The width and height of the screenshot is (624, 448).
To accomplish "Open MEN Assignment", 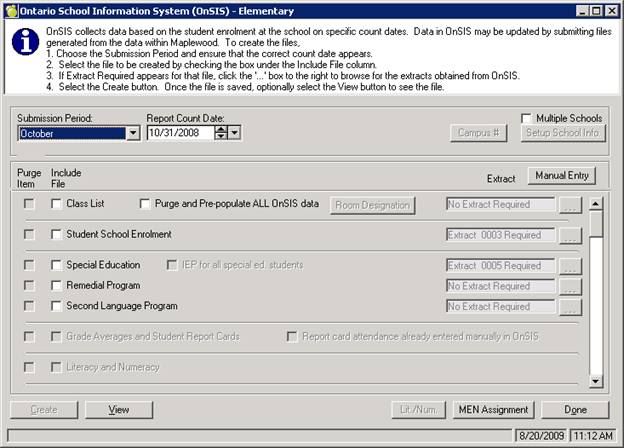I will tap(493, 410).
